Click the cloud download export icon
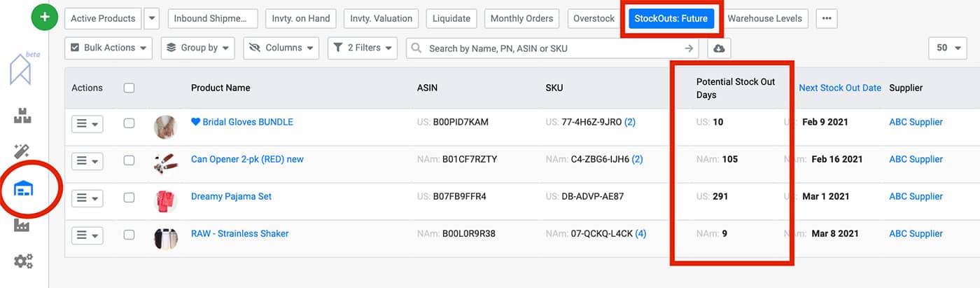980x288 pixels. point(717,48)
